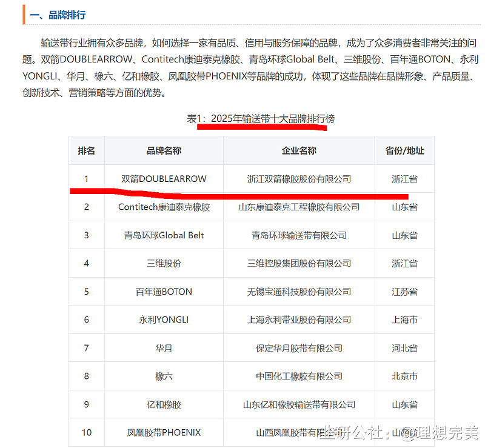Select the brand cell "百年通BOTON"
The height and width of the screenshot is (448, 485).
(x=164, y=292)
